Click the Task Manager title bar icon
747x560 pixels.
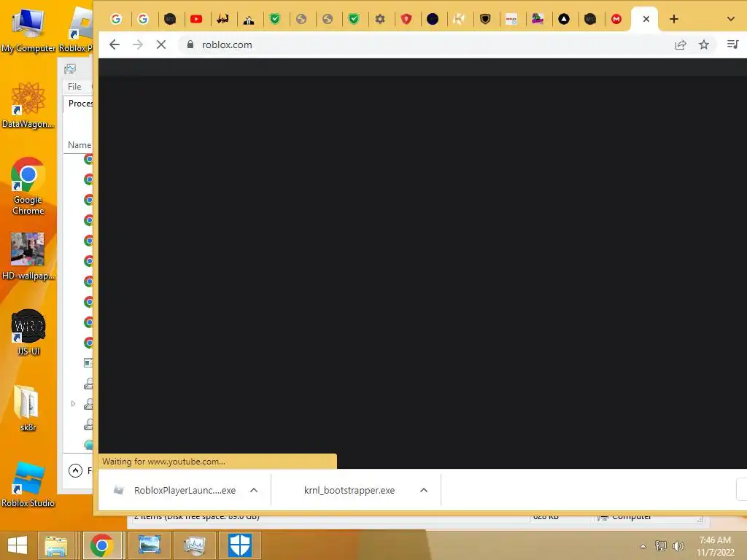click(70, 69)
